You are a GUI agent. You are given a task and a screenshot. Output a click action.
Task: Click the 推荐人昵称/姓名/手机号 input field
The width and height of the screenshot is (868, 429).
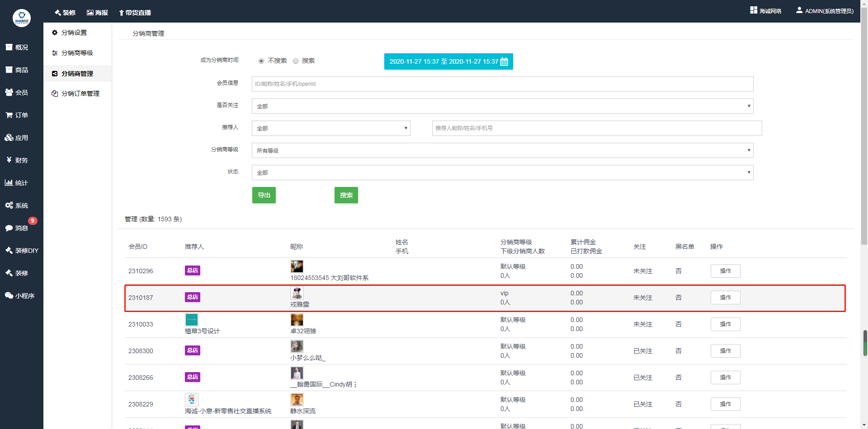(597, 128)
